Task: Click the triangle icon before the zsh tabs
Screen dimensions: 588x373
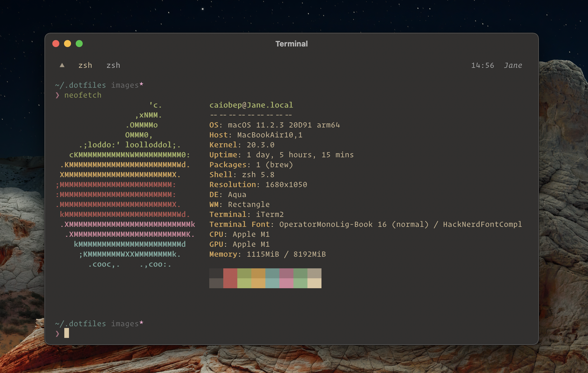Action: pos(62,65)
